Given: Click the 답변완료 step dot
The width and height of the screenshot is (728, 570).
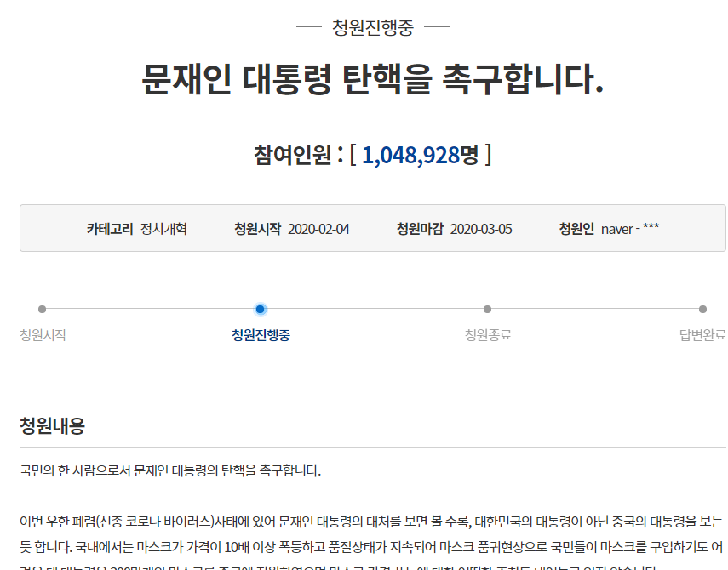Looking at the screenshot, I should point(702,310).
